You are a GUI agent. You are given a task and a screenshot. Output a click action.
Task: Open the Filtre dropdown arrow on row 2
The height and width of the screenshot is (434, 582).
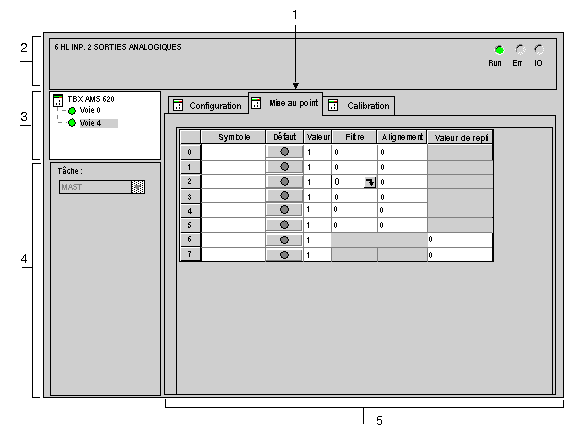(x=370, y=182)
